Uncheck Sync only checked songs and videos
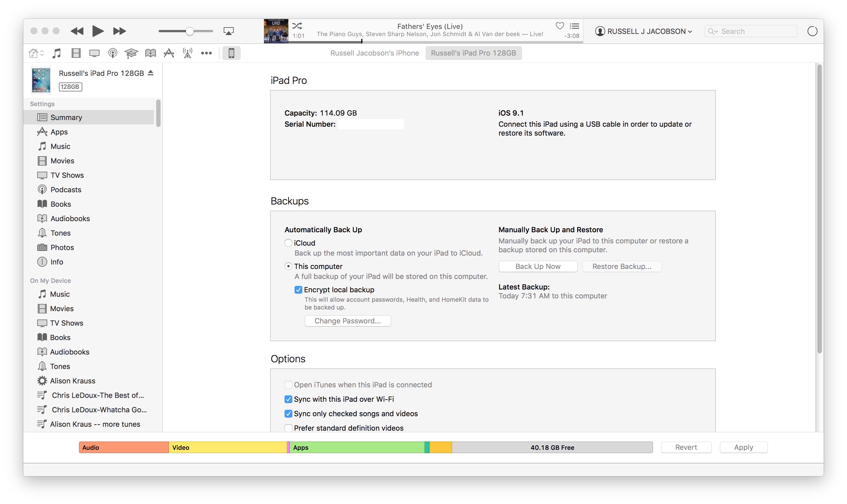The height and width of the screenshot is (504, 847). (288, 414)
